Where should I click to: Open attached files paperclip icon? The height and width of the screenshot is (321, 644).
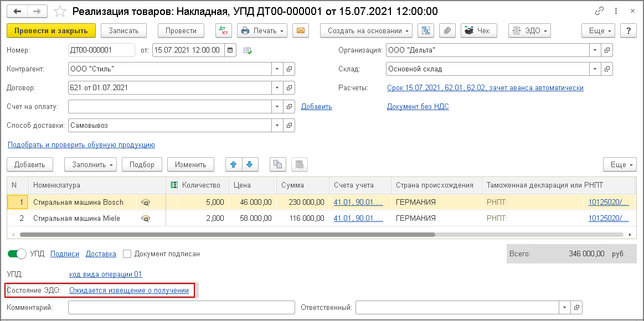(x=447, y=30)
